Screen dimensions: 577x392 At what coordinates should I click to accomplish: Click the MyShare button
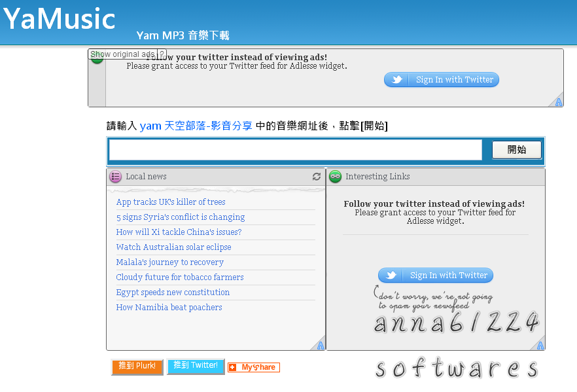254,367
